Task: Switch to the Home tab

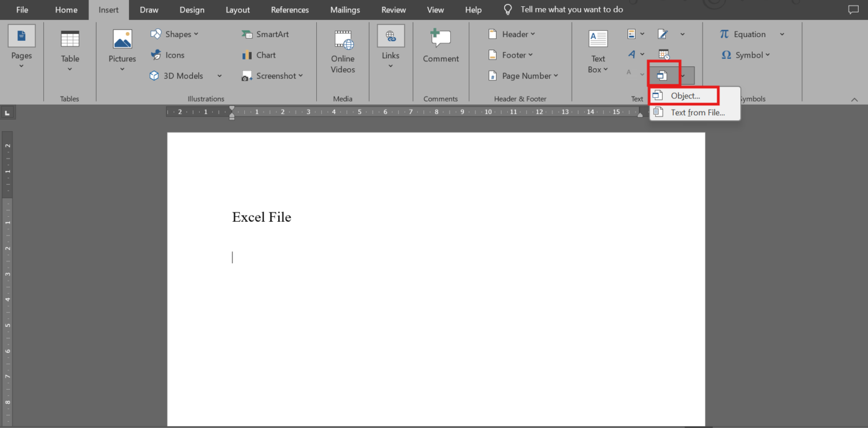Action: [66, 10]
